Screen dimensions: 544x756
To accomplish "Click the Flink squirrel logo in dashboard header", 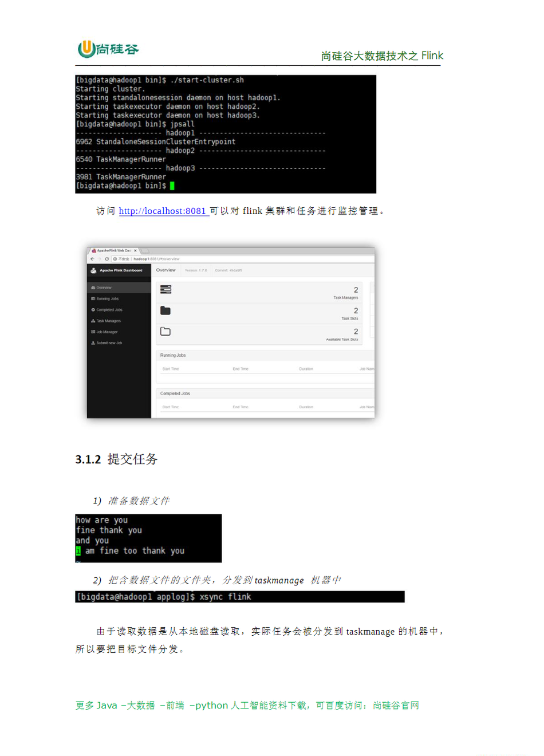I will [93, 270].
